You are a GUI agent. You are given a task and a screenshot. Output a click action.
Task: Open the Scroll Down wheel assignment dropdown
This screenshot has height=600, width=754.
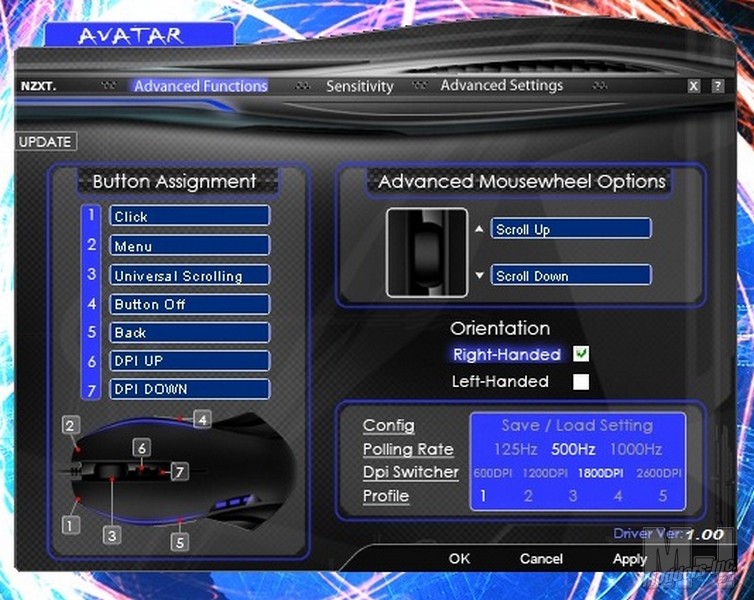pyautogui.click(x=571, y=275)
